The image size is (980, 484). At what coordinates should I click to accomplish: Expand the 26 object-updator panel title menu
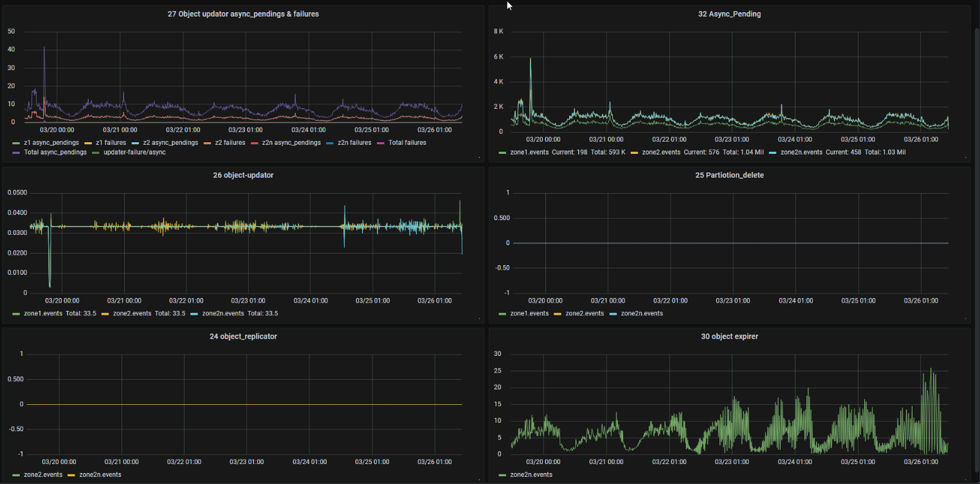(242, 175)
